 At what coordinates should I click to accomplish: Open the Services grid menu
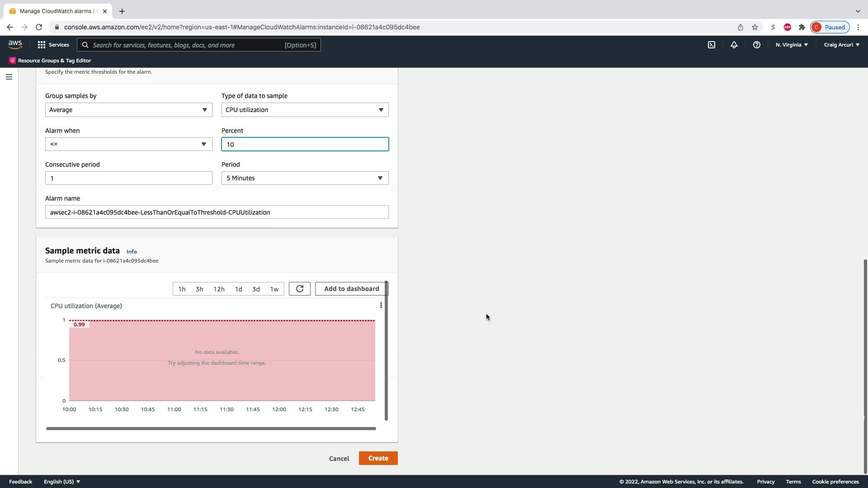[53, 45]
